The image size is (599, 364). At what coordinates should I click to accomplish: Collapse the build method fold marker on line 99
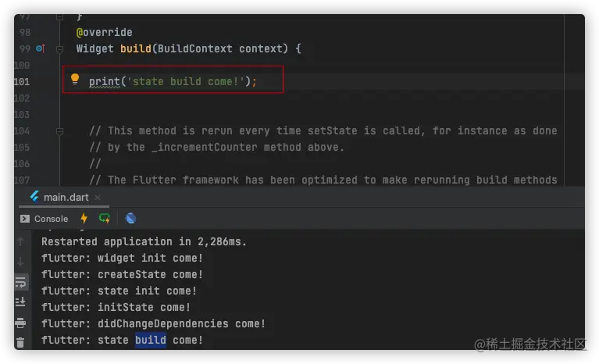pos(59,48)
